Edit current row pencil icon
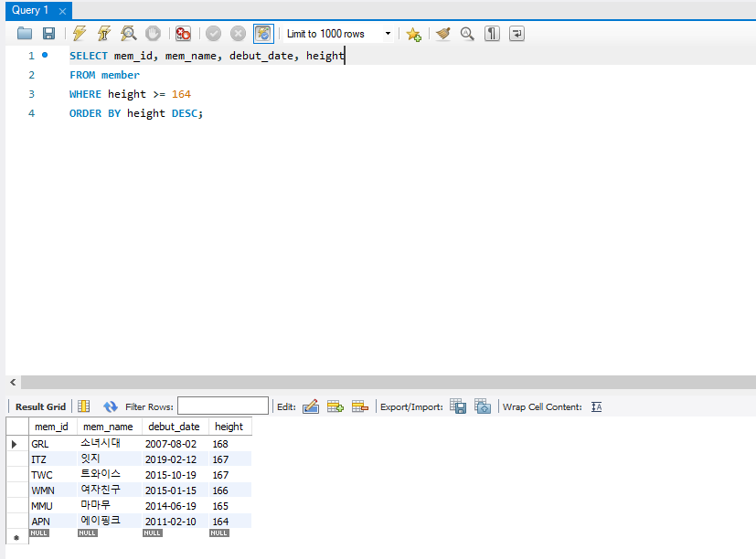The image size is (756, 559). (x=311, y=406)
